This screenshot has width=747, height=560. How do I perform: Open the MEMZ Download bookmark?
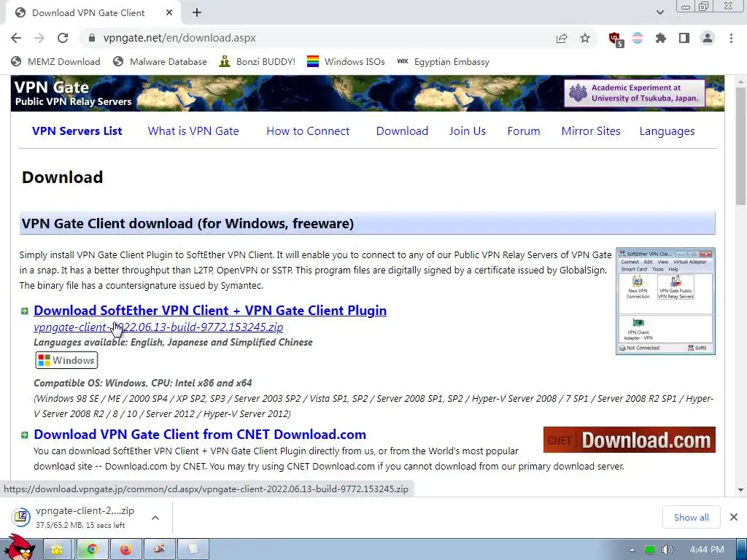coord(55,62)
